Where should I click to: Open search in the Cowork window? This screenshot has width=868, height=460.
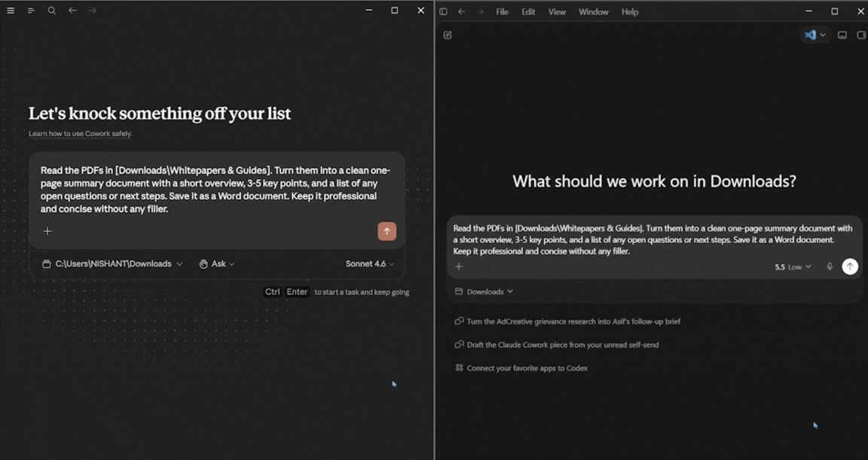51,11
